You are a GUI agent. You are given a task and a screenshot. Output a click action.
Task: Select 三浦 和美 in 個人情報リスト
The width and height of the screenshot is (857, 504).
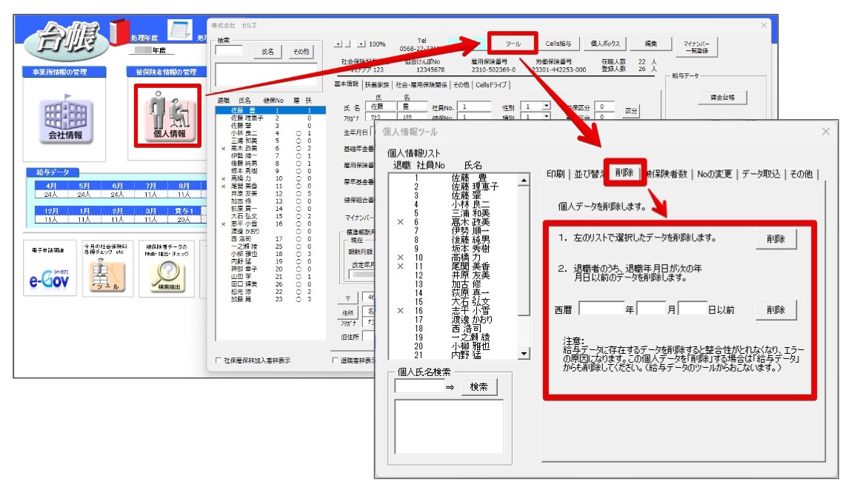point(453,213)
